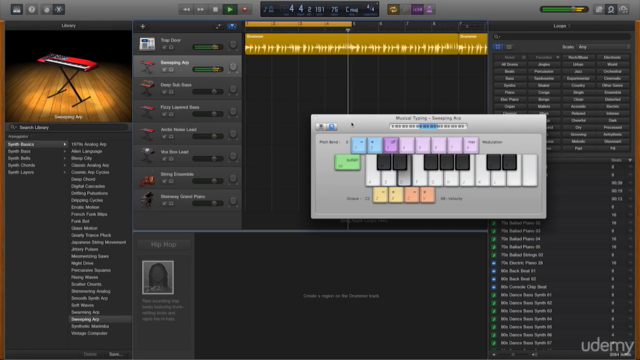Toggle the Library panel button
The height and width of the screenshot is (360, 640).
point(16,9)
